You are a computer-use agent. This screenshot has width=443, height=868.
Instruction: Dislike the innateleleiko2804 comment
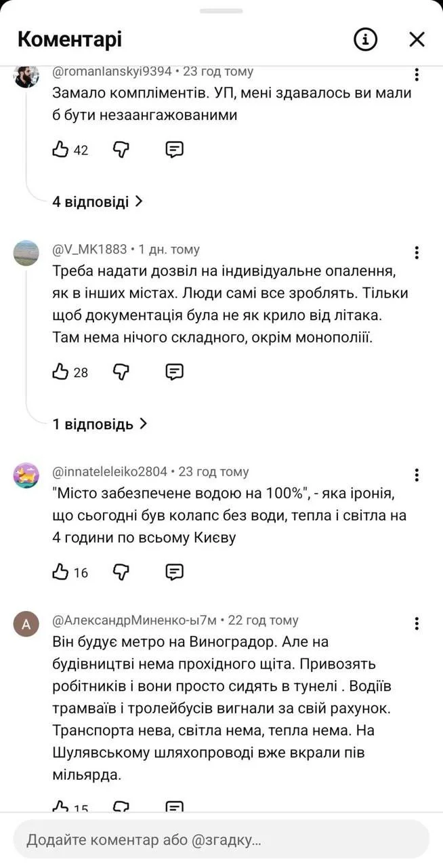(121, 572)
